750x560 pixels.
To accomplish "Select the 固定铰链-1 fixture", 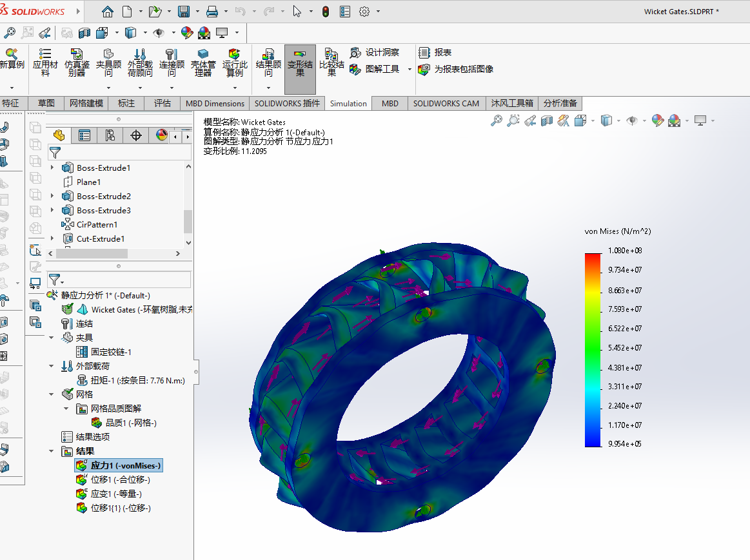I will click(104, 352).
